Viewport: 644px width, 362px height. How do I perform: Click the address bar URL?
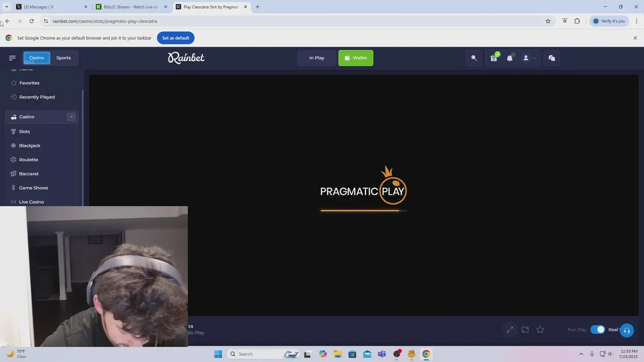(105, 21)
